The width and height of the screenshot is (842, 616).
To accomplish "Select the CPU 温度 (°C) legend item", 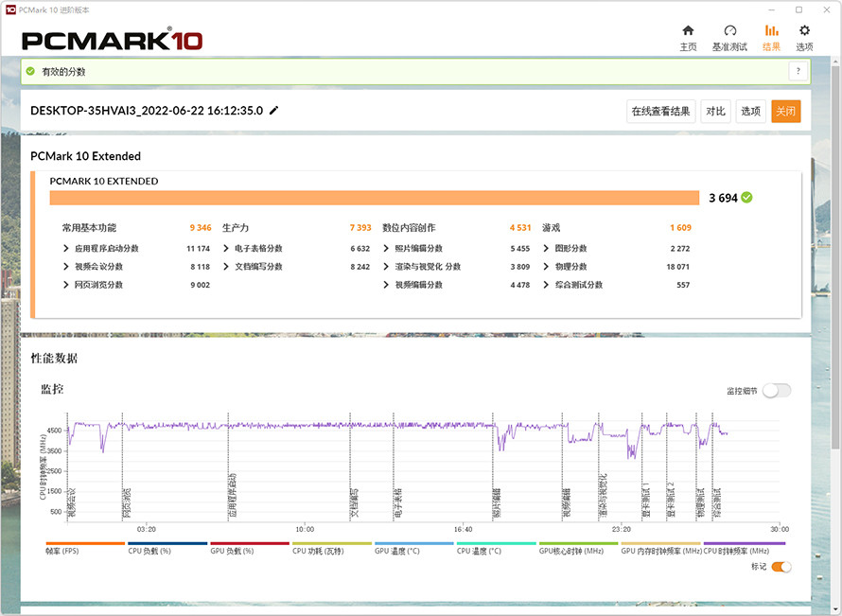I will (496, 548).
